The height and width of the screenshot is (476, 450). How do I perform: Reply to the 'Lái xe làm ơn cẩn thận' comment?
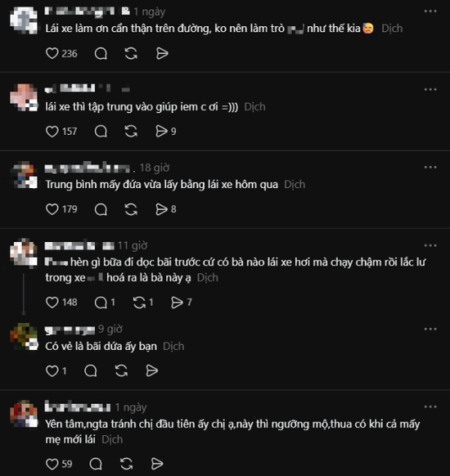pos(101,54)
